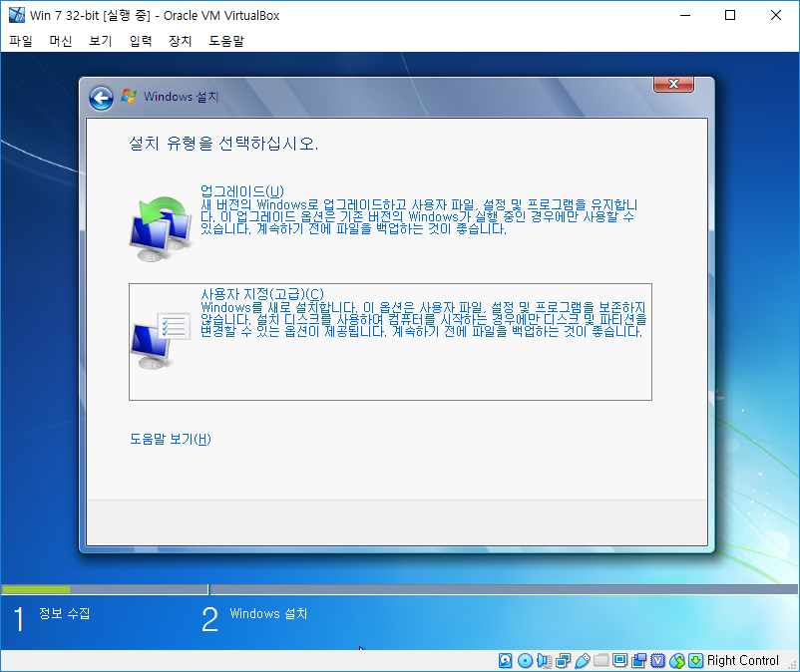This screenshot has height=672, width=800.
Task: Open the 장치 menu
Action: coord(181,41)
